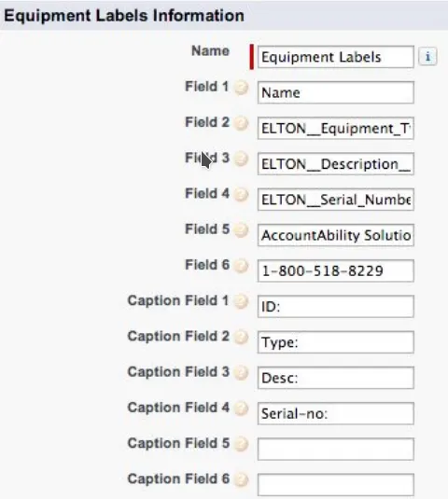Edit Caption Field 1 input showing ID:
This screenshot has width=448, height=499.
click(336, 307)
